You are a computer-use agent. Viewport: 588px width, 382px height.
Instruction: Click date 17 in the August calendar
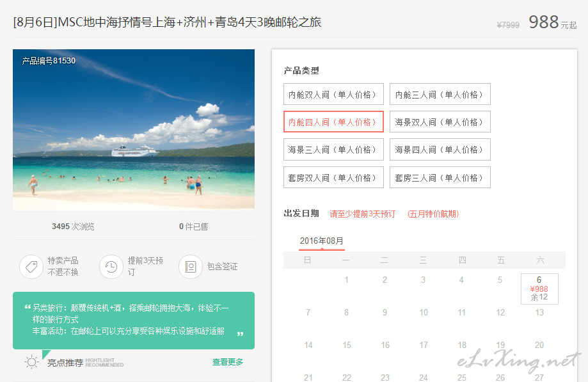click(x=424, y=346)
